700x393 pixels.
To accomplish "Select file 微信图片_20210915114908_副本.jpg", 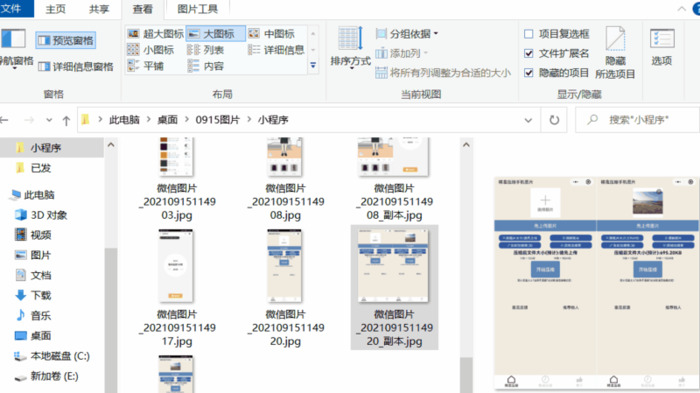I will (x=394, y=180).
